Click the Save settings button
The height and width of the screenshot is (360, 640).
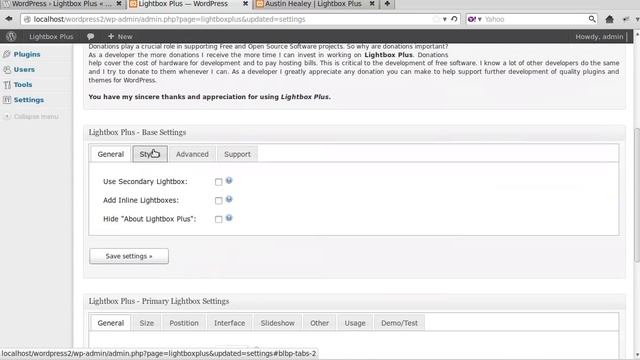point(129,256)
